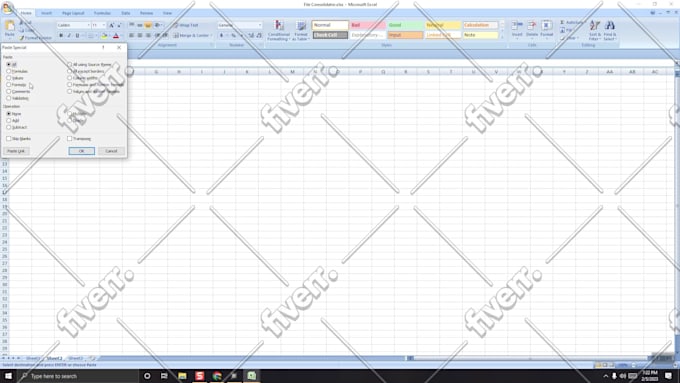The image size is (680, 383).
Task: Click the Fill Color bucket icon
Action: coord(104,36)
